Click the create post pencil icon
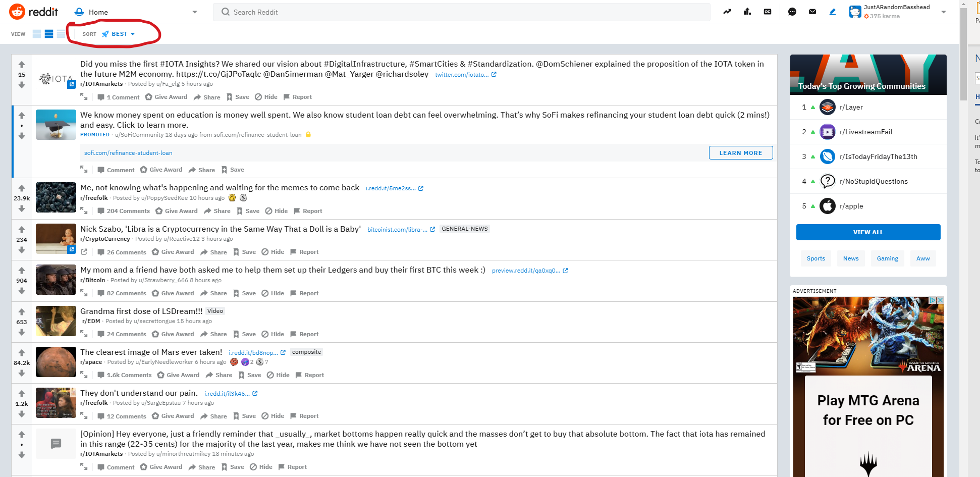 833,12
